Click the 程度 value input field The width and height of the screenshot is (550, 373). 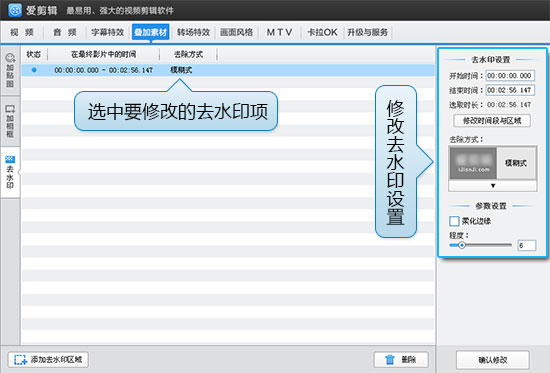[527, 245]
